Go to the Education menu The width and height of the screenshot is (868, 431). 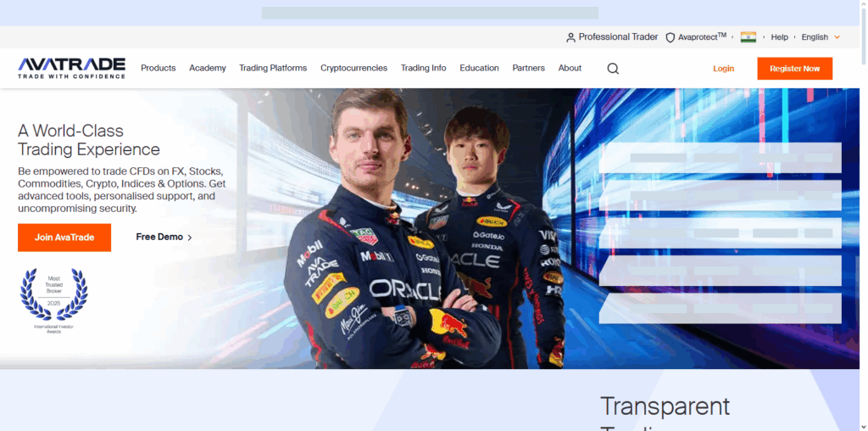pyautogui.click(x=479, y=68)
